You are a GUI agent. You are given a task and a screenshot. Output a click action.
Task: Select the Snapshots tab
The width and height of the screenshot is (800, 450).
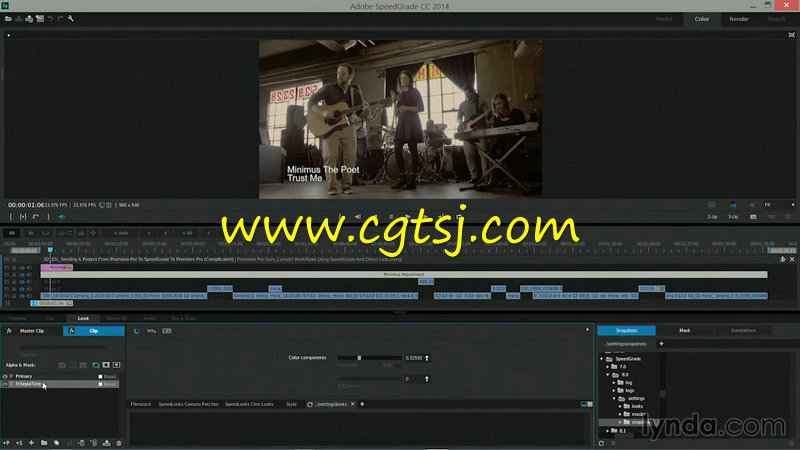click(627, 331)
